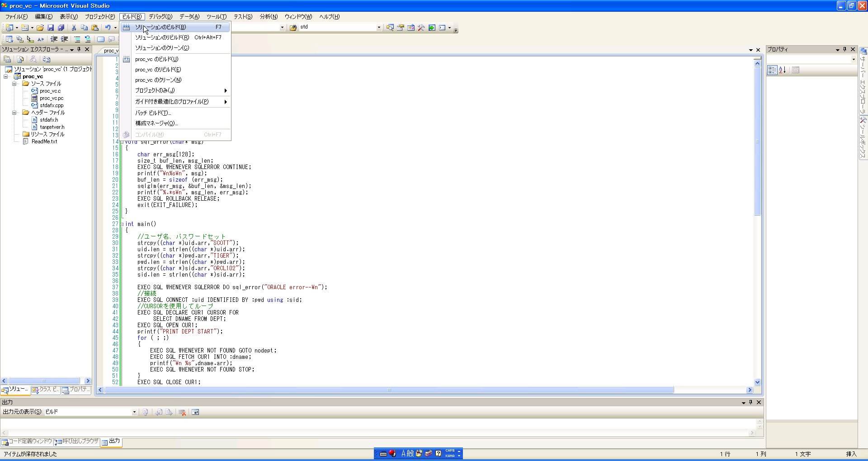Click the Save floppy disk icon
Screen dimensions: 868x461
click(x=51, y=28)
